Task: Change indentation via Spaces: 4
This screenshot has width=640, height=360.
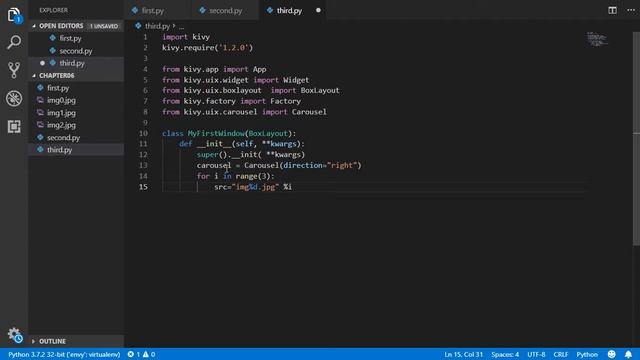Action: click(505, 354)
